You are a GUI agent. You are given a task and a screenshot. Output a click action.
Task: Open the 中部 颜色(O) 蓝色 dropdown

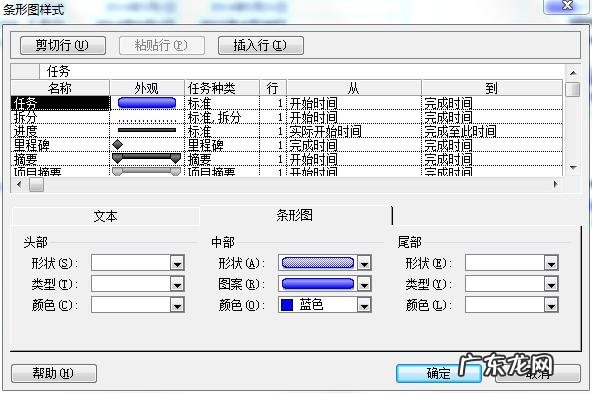pyautogui.click(x=364, y=305)
